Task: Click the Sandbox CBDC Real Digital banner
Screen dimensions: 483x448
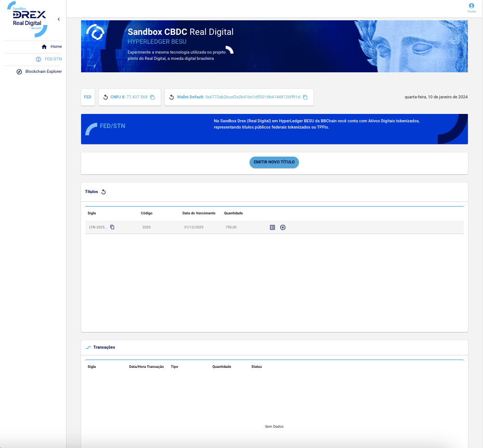Action: pyautogui.click(x=274, y=46)
